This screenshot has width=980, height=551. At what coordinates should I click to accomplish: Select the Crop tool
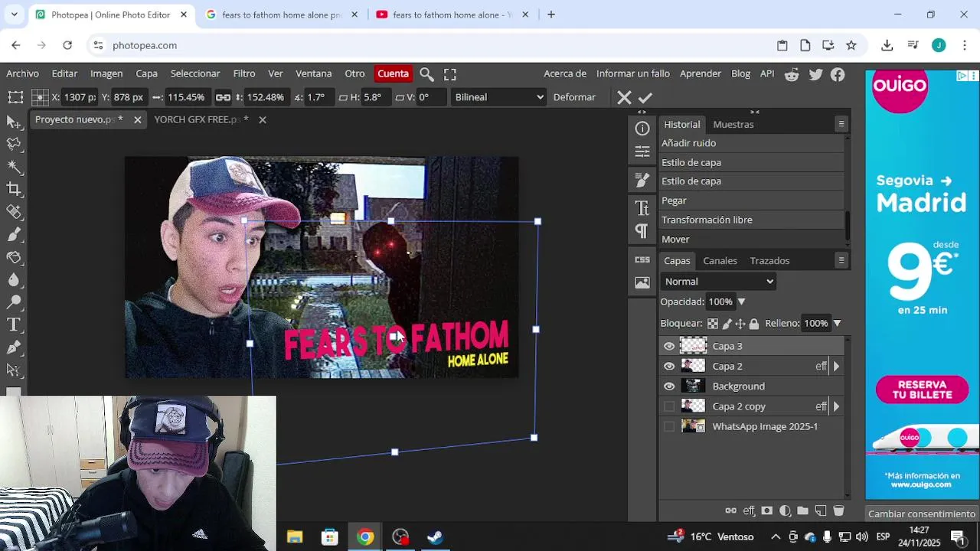point(13,189)
